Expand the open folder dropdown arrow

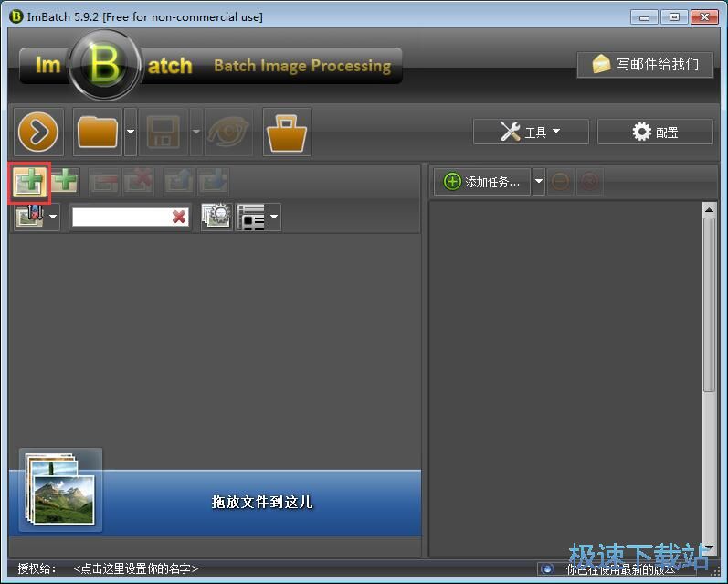coord(131,132)
